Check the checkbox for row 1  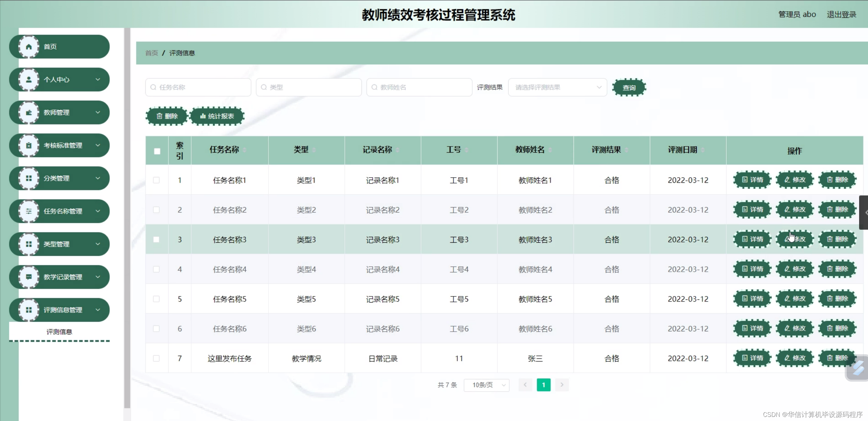tap(156, 180)
